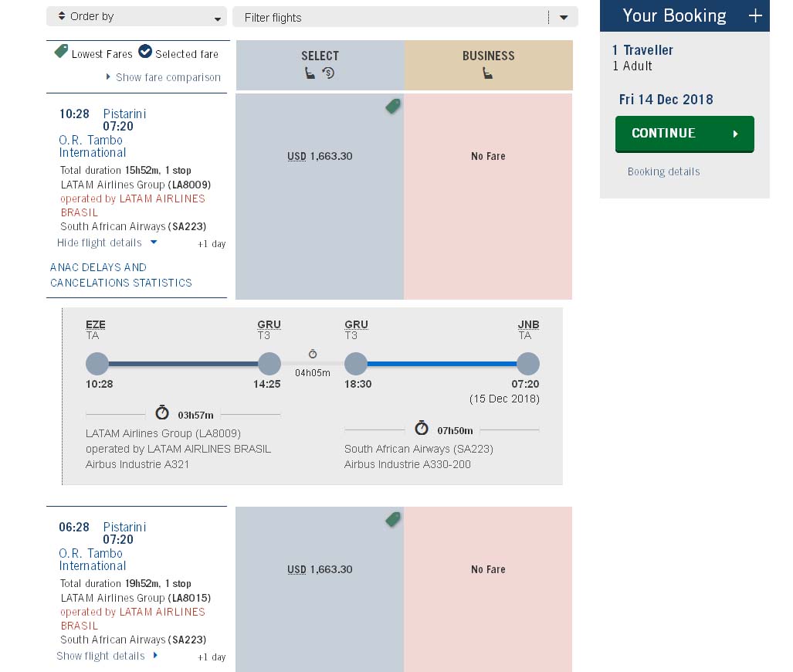Viewport: 793px width, 672px height.
Task: Click the Airbus Industrie A321 aircraft text
Action: point(137,464)
